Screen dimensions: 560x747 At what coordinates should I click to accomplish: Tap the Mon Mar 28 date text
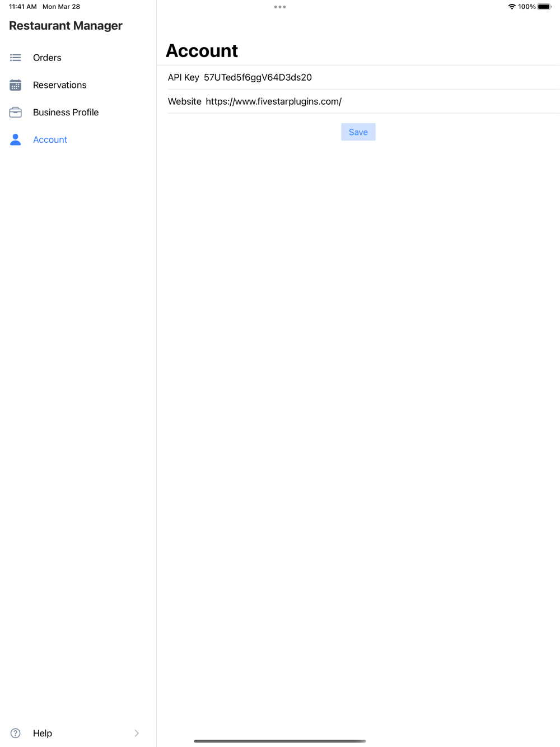click(x=62, y=7)
